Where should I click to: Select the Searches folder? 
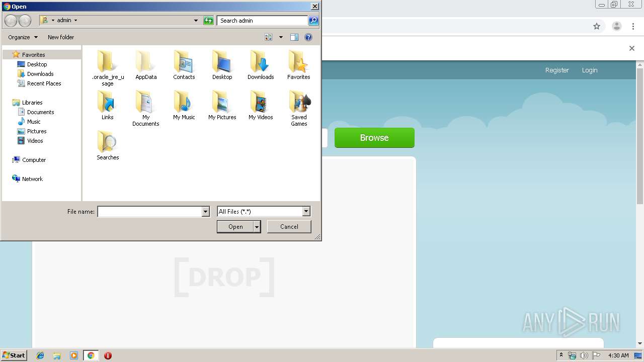108,145
